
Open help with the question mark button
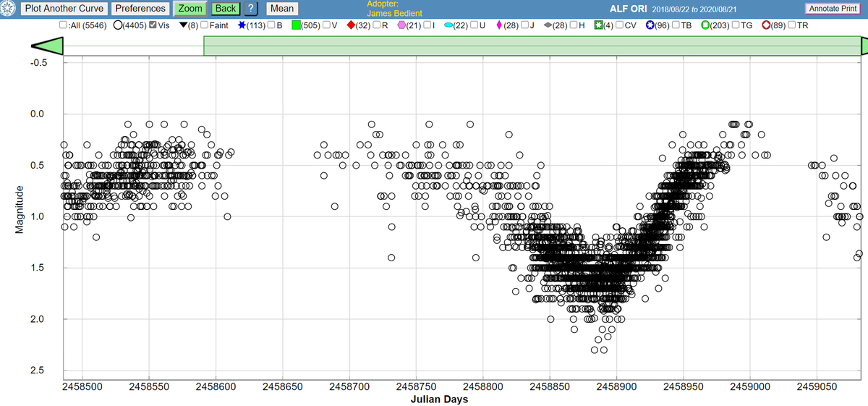point(250,9)
